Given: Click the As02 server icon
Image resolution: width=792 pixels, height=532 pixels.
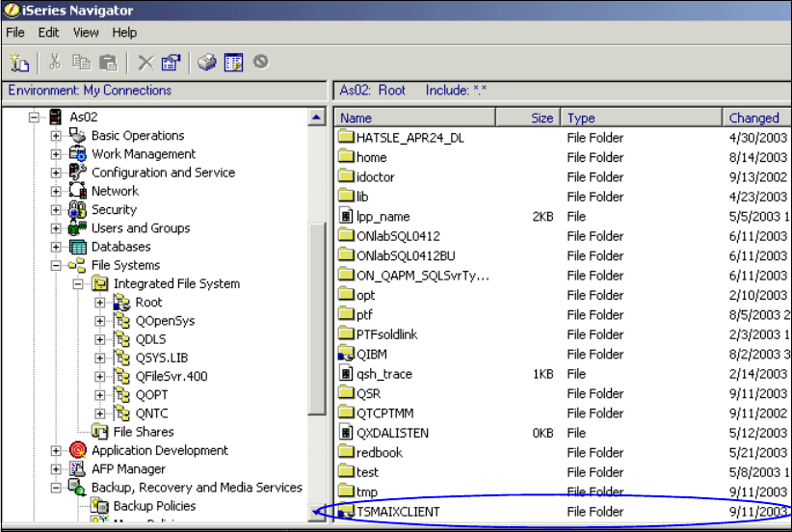Looking at the screenshot, I should coord(56,117).
